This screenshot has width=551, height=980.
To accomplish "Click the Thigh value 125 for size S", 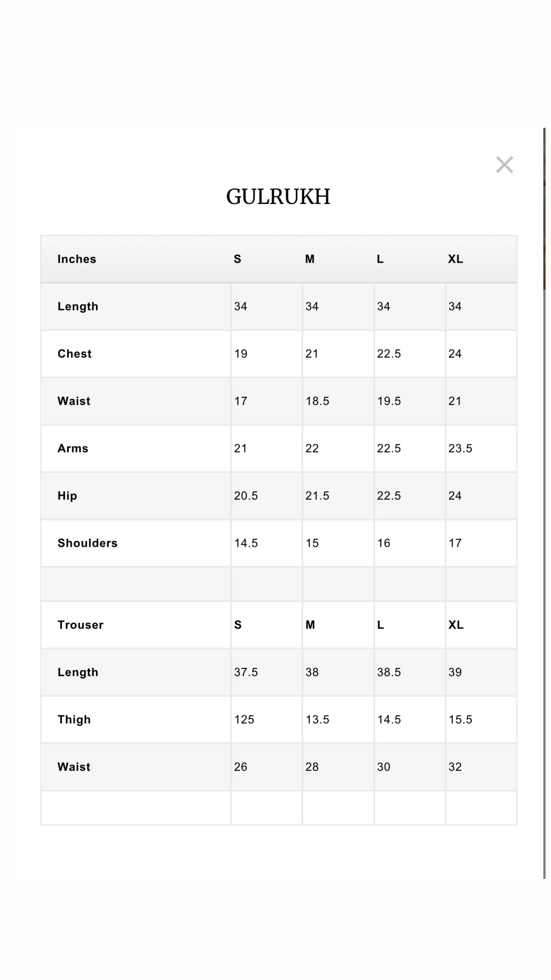I will [244, 719].
